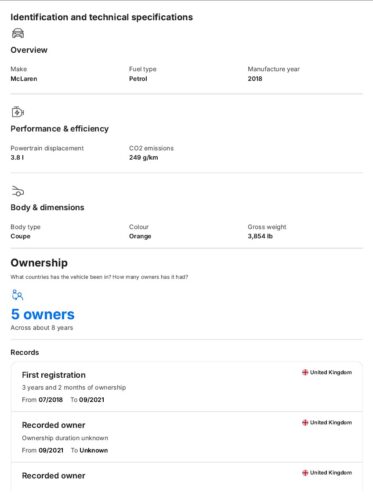The image size is (373, 500).
Task: Click the engine icon above Performance & efficiency
Action: 18,112
